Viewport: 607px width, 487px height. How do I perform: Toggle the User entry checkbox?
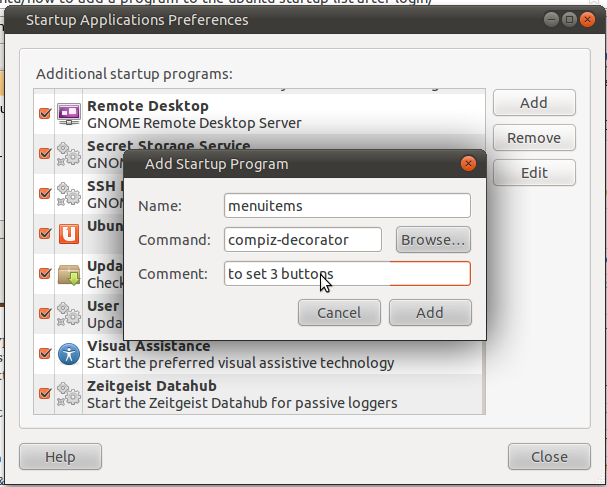click(x=45, y=313)
